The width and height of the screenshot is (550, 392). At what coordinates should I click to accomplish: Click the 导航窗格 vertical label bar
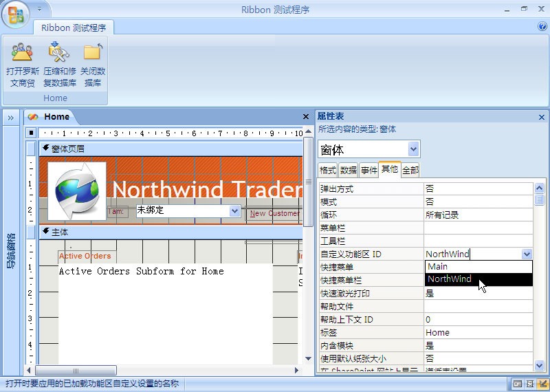(11, 250)
